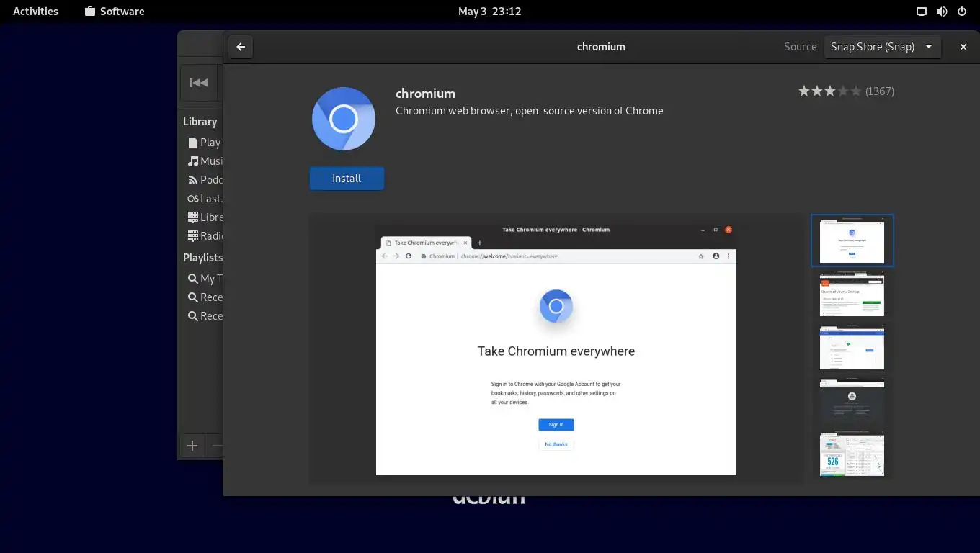Select My Top Rated playlist in background
This screenshot has height=553, width=980.
[205, 279]
